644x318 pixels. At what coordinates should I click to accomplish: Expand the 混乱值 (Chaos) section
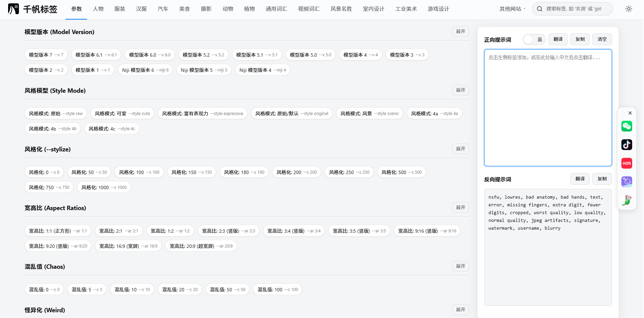[460, 266]
